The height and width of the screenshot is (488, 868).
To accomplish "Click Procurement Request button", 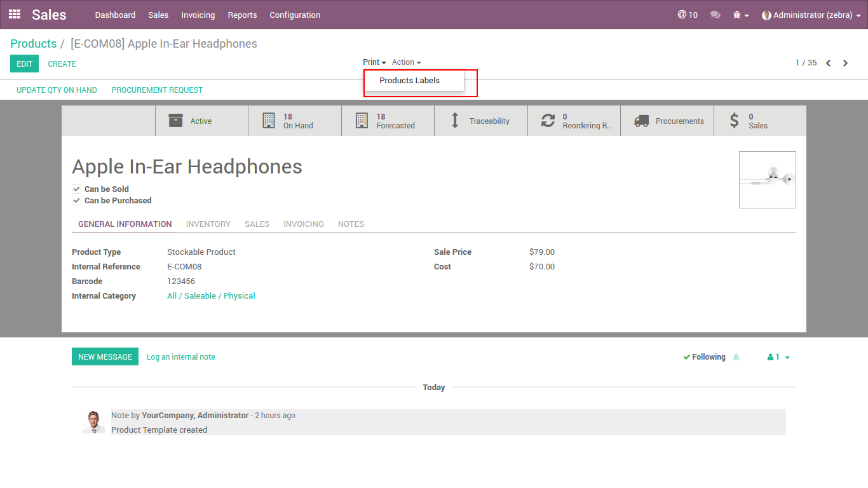I will click(x=157, y=90).
